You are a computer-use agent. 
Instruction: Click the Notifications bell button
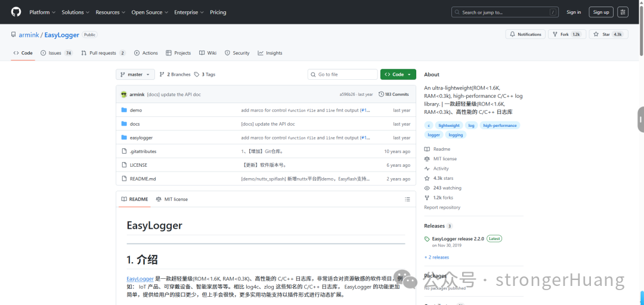click(525, 35)
